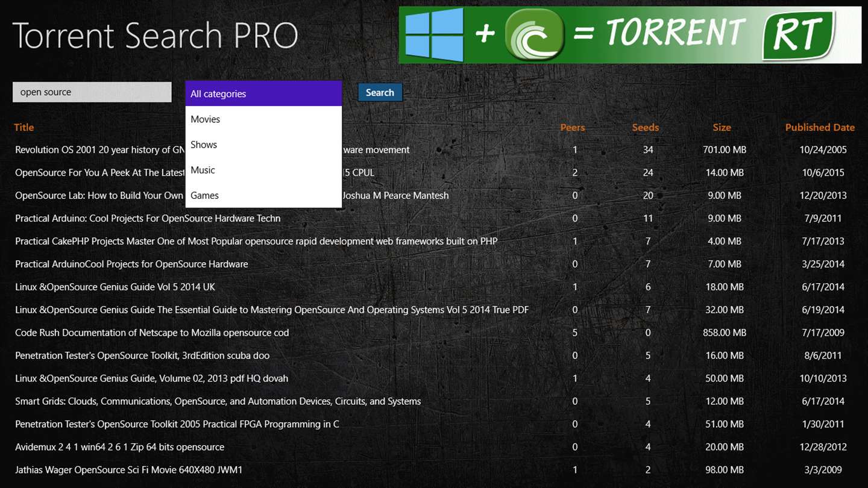Open 'Avidemux 2 4 1 win64' result
This screenshot has width=868, height=488.
[x=120, y=447]
